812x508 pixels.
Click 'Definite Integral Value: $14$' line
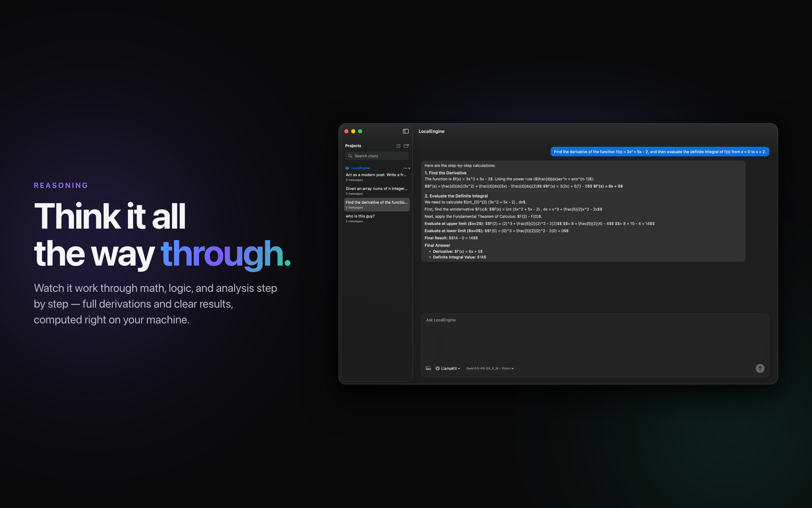(x=459, y=257)
